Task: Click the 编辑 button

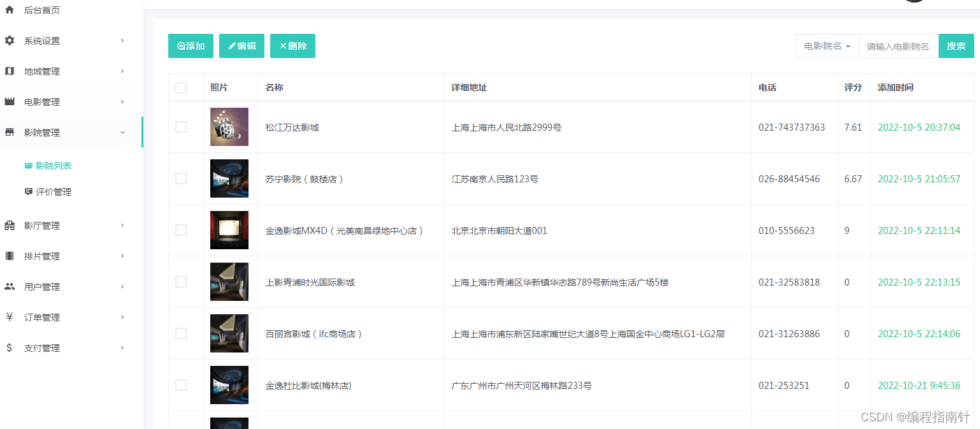Action: (241, 46)
